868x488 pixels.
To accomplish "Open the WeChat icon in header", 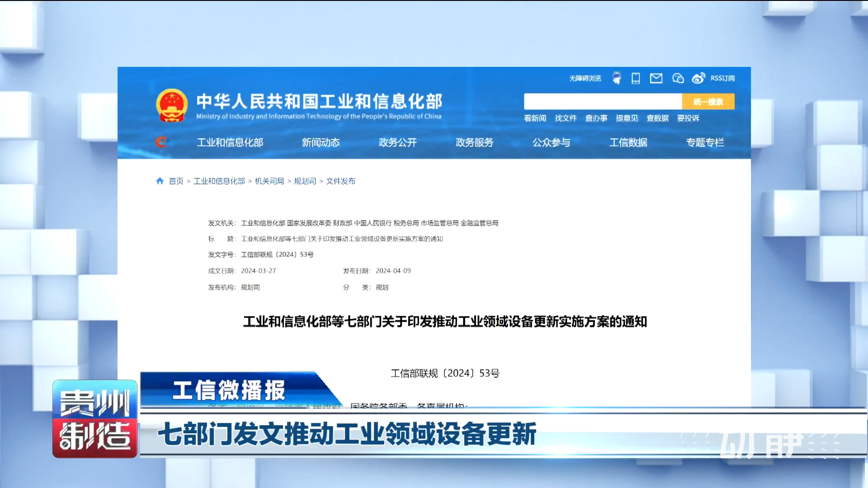I will 678,78.
